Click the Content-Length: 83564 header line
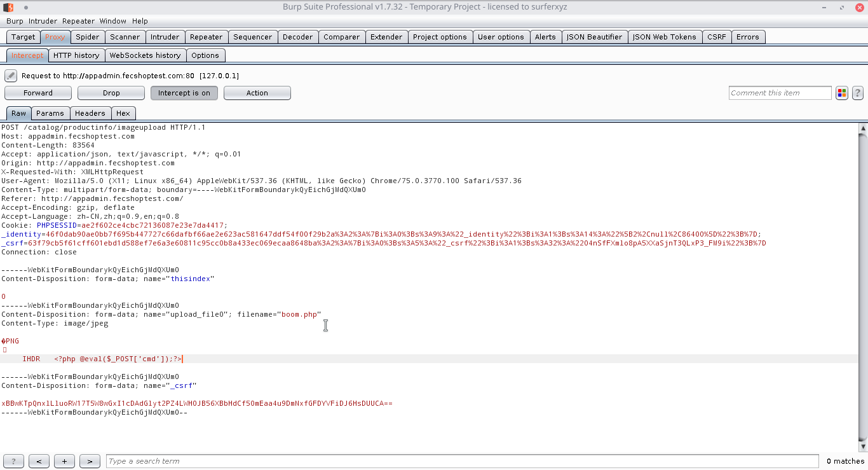868x470 pixels. pyautogui.click(x=48, y=145)
